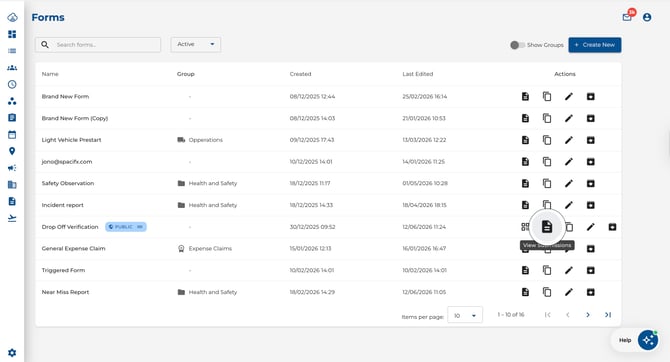Sort by the Name column header

[50, 74]
